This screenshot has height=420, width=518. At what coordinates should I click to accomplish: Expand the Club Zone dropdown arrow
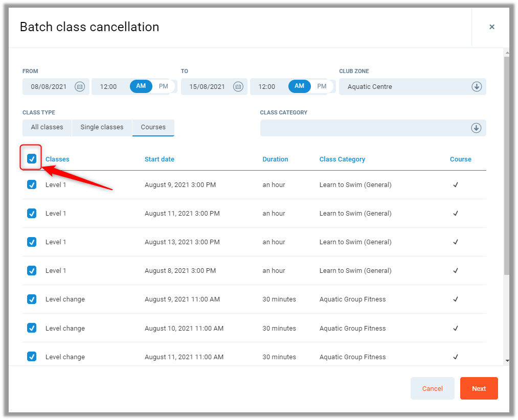point(476,87)
